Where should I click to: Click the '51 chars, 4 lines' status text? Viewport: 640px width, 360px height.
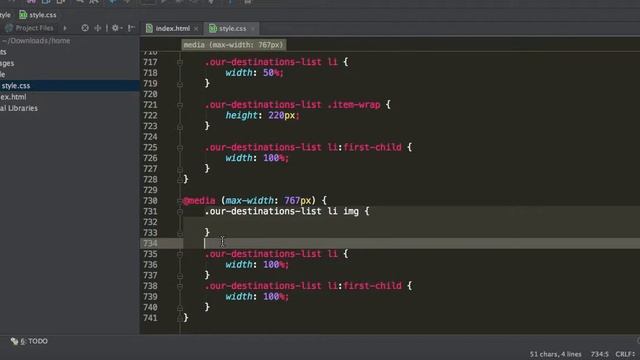pos(555,354)
